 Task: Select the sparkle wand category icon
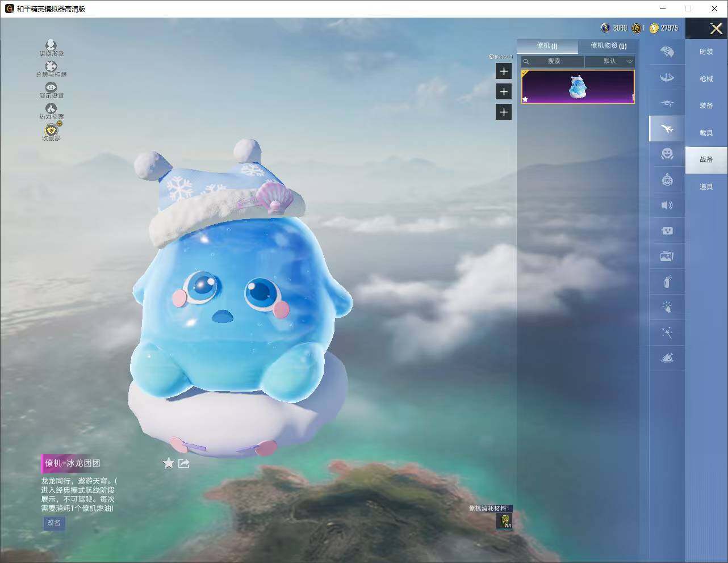coord(667,333)
